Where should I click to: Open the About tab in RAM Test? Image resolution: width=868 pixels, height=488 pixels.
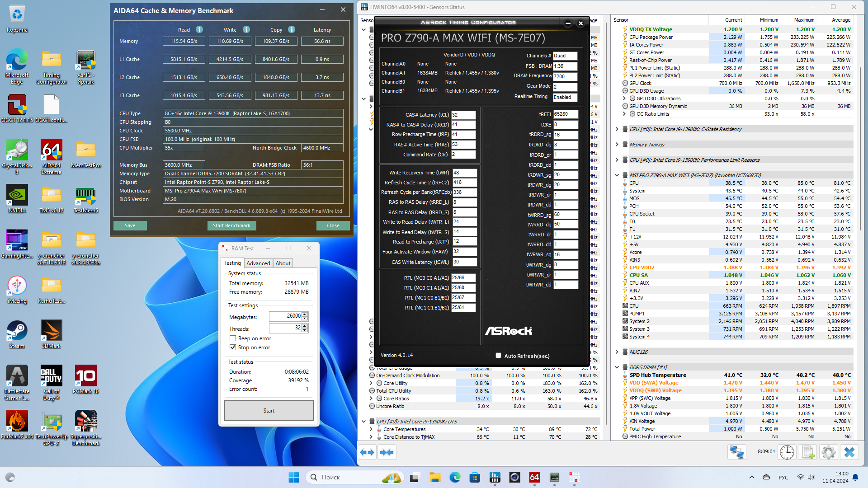283,263
